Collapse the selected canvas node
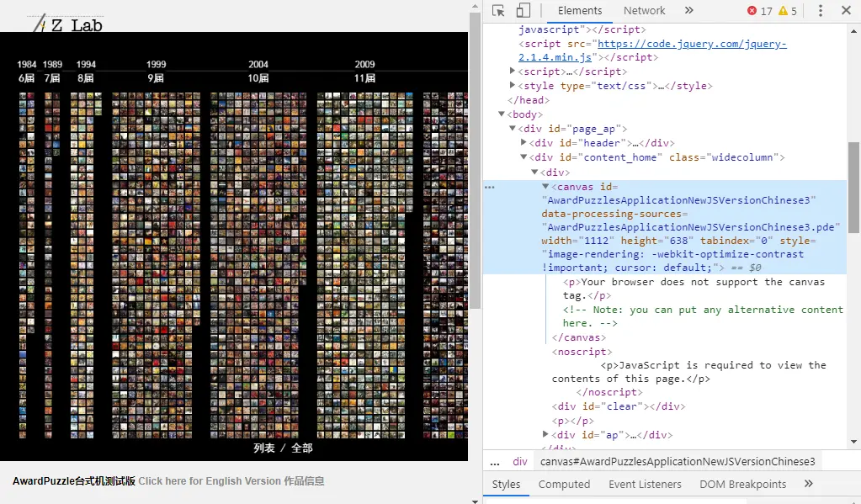The height and width of the screenshot is (504, 861). click(545, 186)
